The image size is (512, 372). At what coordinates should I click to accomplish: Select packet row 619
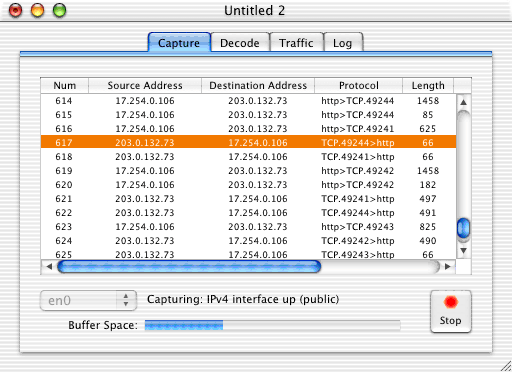click(x=248, y=171)
